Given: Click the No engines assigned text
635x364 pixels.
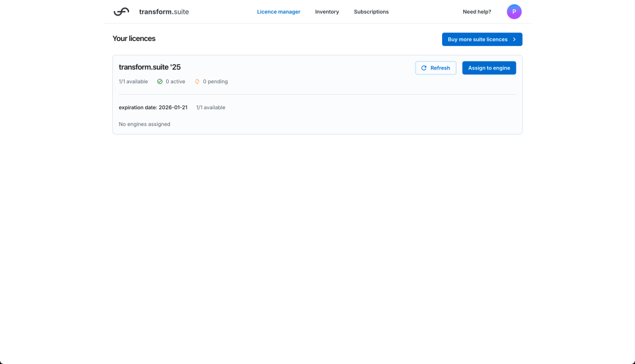Looking at the screenshot, I should [144, 124].
